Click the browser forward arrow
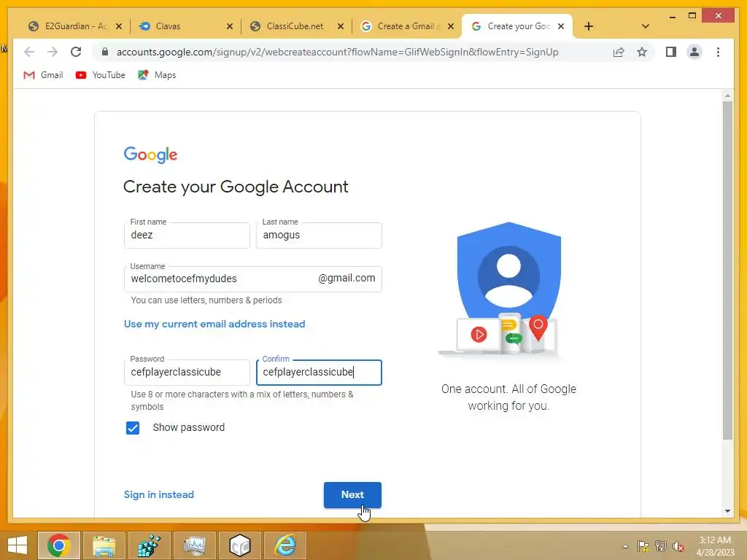Screen dimensions: 747x560 [53, 52]
